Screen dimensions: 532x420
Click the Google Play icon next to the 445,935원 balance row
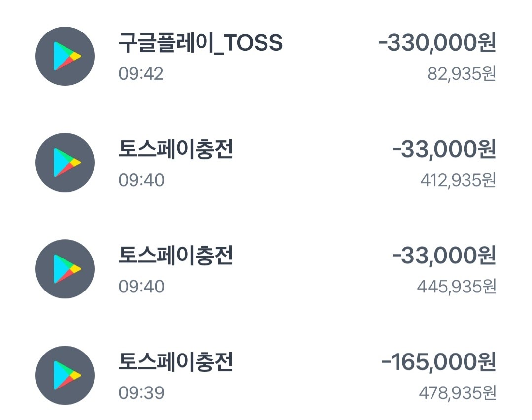point(65,268)
